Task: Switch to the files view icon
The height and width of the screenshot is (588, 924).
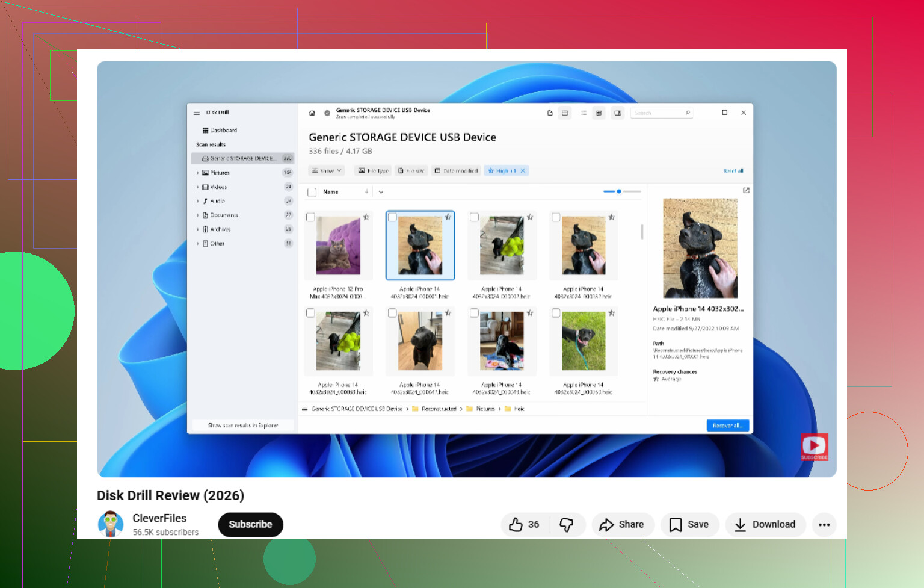Action: coord(550,113)
